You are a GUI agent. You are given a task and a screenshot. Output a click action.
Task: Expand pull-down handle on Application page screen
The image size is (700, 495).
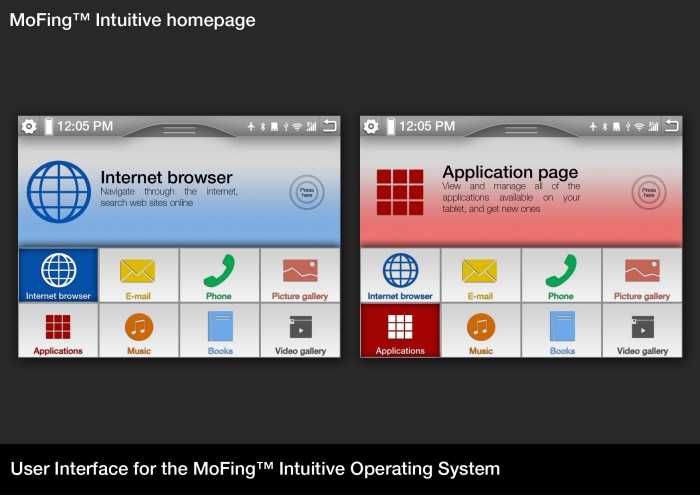point(521,130)
